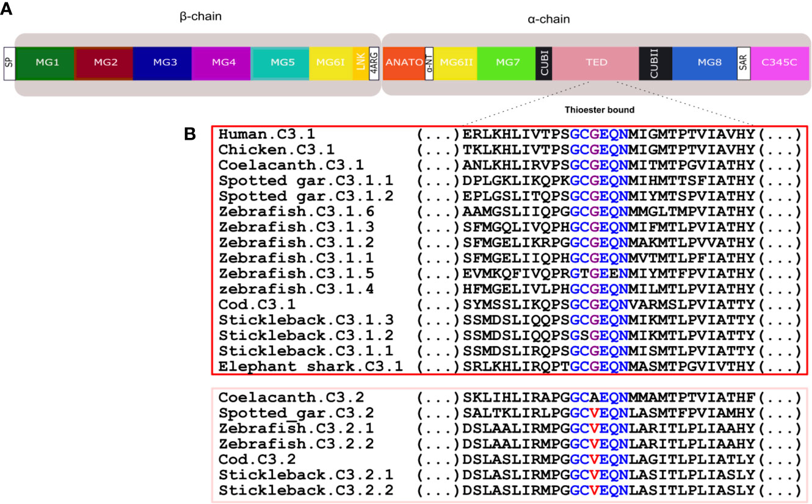This screenshot has width=812, height=504.
Task: Click the Zebrafish.C3.1.5 sequence name
Action: pyautogui.click(x=296, y=273)
